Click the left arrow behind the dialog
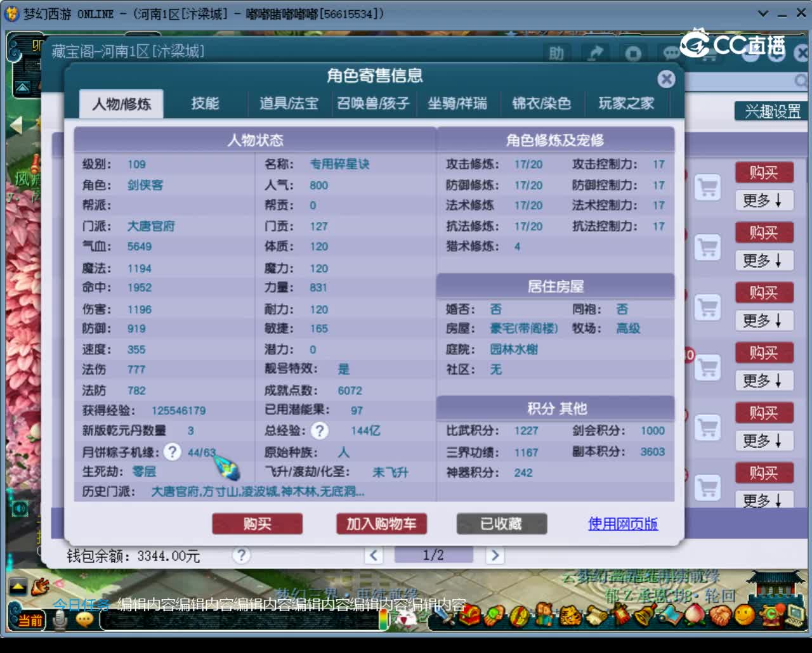Viewport: 812px width, 653px height. tap(16, 125)
